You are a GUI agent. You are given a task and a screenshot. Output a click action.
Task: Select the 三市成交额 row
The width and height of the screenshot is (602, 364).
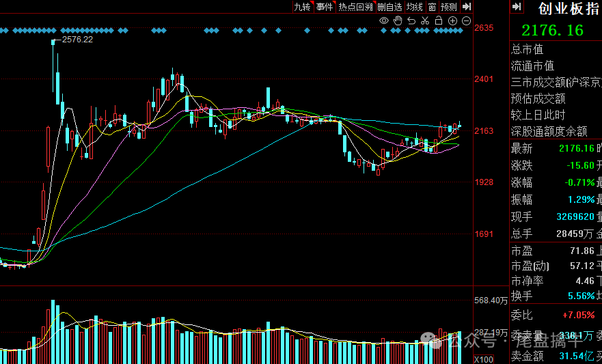pos(556,82)
